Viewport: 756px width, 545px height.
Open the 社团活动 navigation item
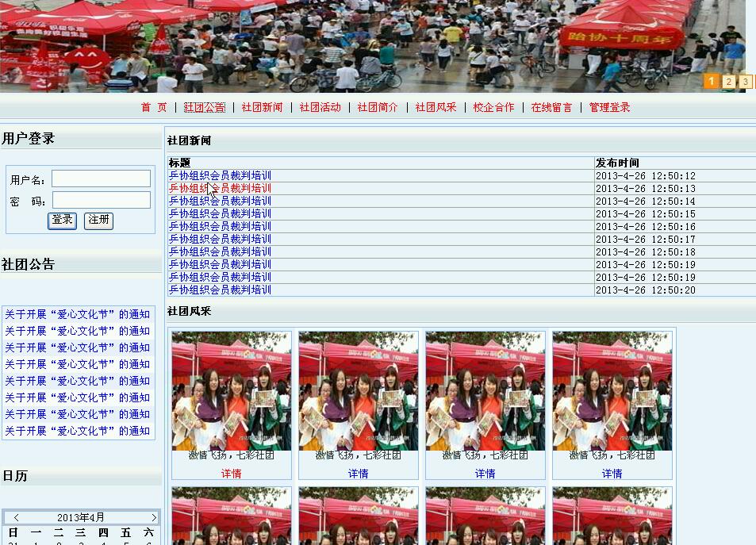pyautogui.click(x=320, y=107)
